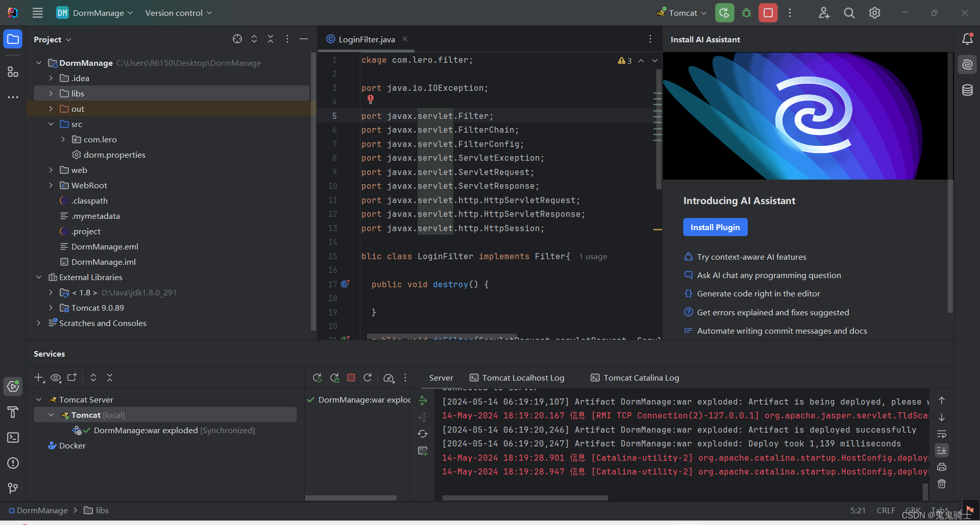
Task: Collapse the src folder node
Action: (x=51, y=124)
